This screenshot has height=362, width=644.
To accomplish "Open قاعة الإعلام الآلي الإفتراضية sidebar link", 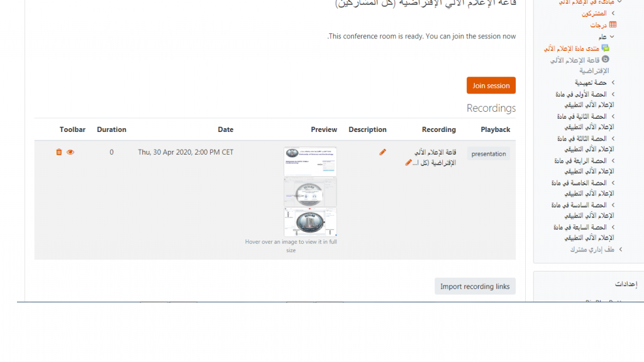I will [580, 65].
